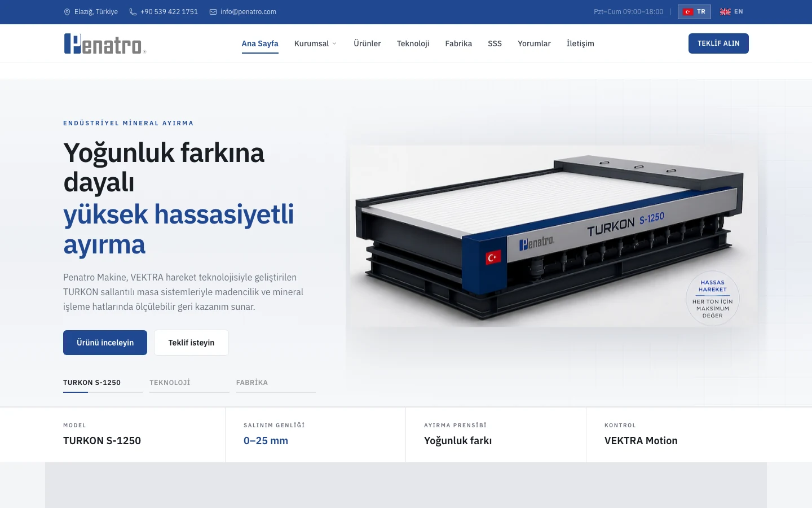
Task: Visit the Yorumlar page
Action: [x=534, y=43]
